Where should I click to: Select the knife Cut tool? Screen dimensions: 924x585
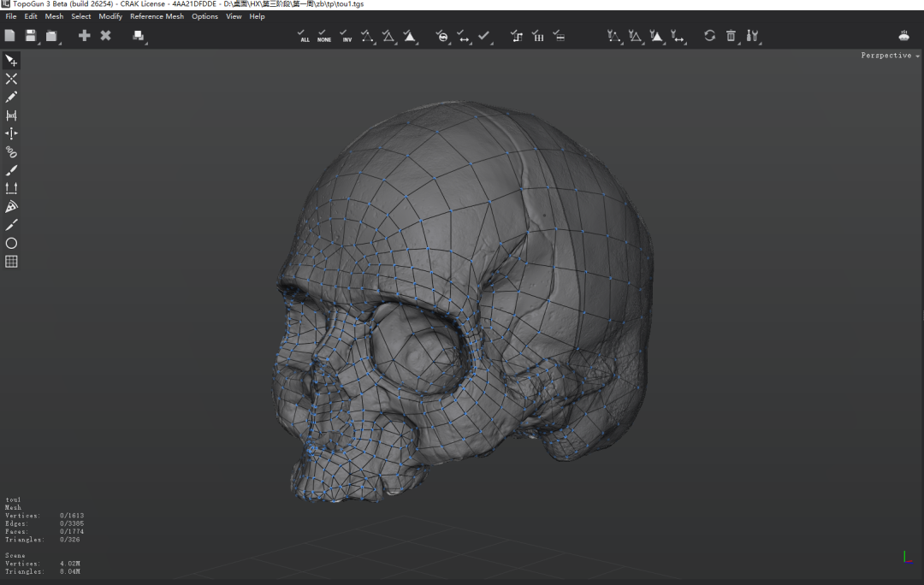pos(11,225)
